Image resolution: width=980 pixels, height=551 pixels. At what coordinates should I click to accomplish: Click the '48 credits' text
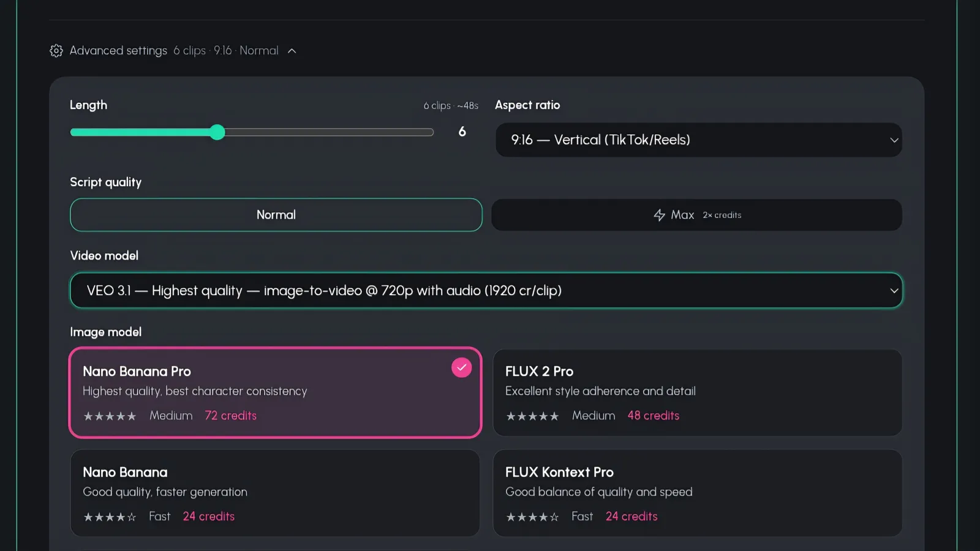click(x=654, y=416)
